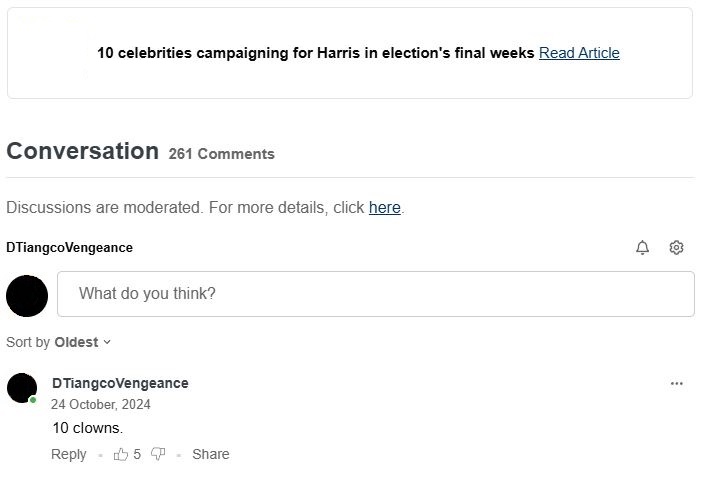701x497 pixels.
Task: Click the "10 celebrities campaigning for Harris" headline
Action: (315, 53)
